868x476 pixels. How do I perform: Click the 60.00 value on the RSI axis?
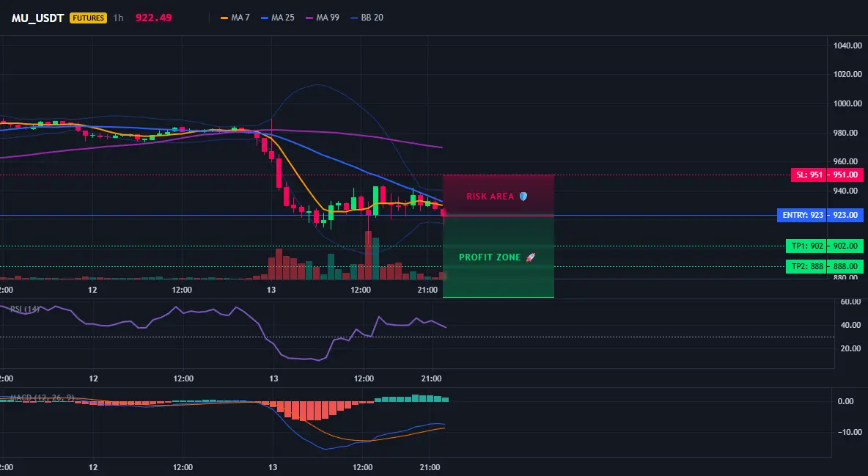(851, 302)
